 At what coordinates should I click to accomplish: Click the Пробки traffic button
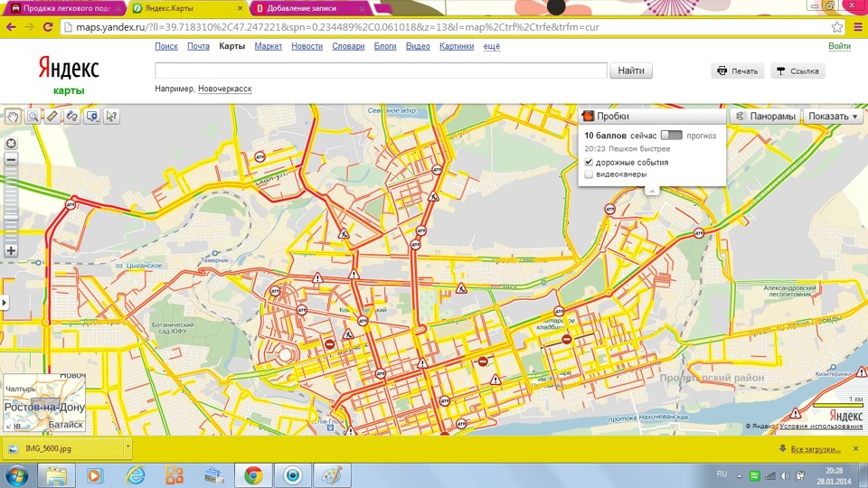pos(652,117)
